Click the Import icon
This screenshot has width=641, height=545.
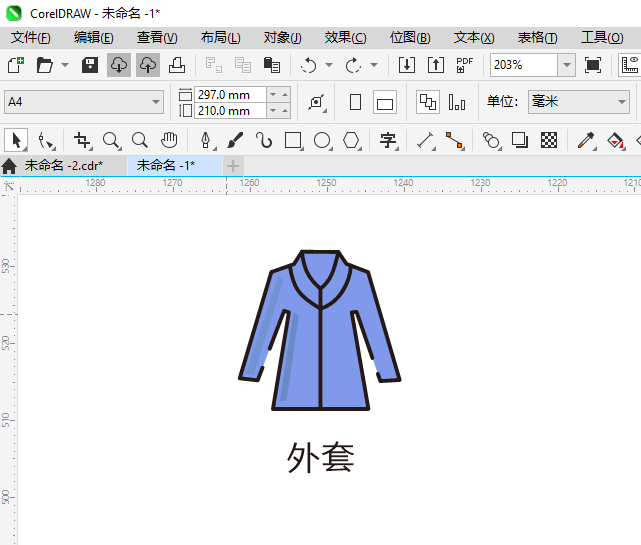coord(407,65)
